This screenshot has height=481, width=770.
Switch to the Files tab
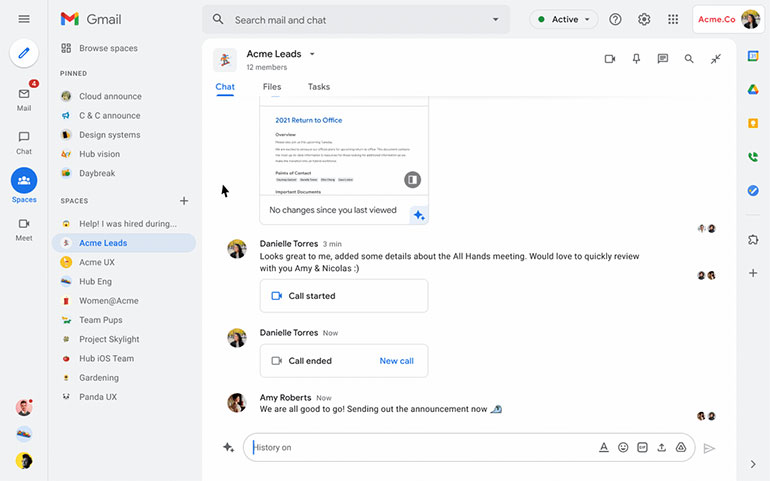click(x=272, y=87)
